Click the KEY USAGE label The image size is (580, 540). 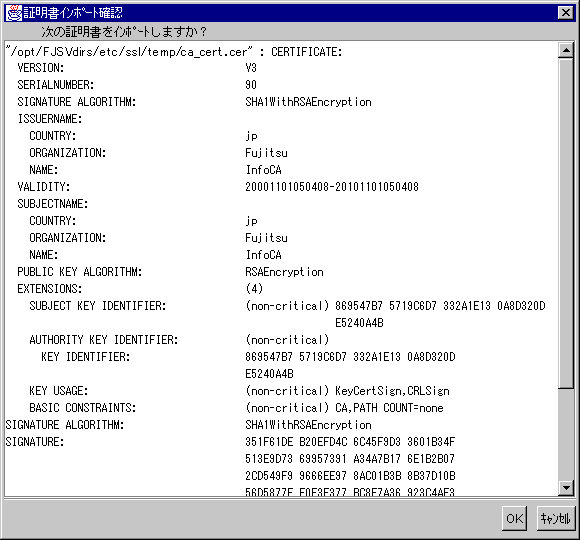pyautogui.click(x=59, y=391)
